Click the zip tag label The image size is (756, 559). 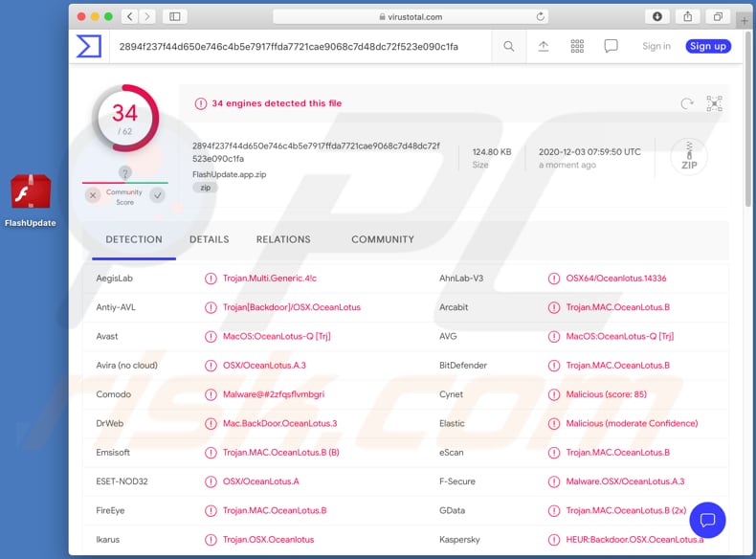206,188
